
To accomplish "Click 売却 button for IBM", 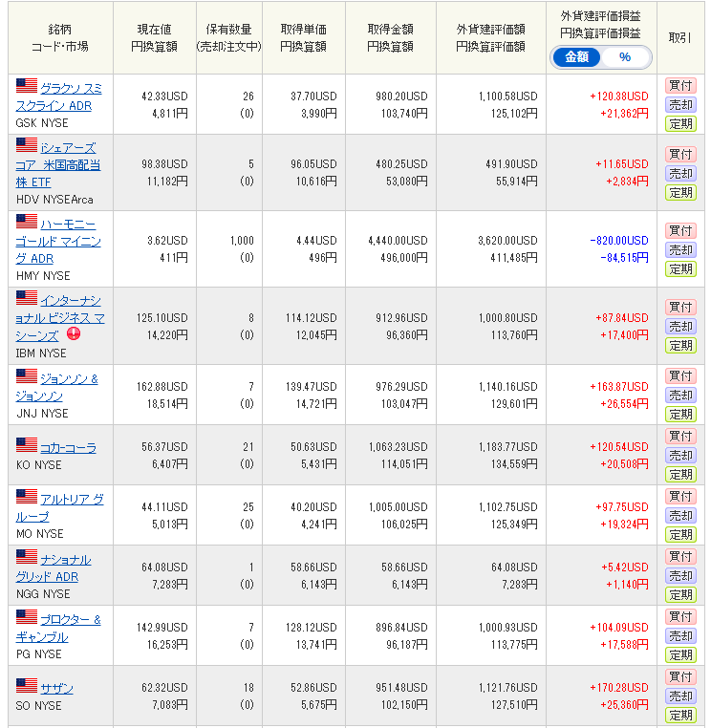I will pos(680,327).
